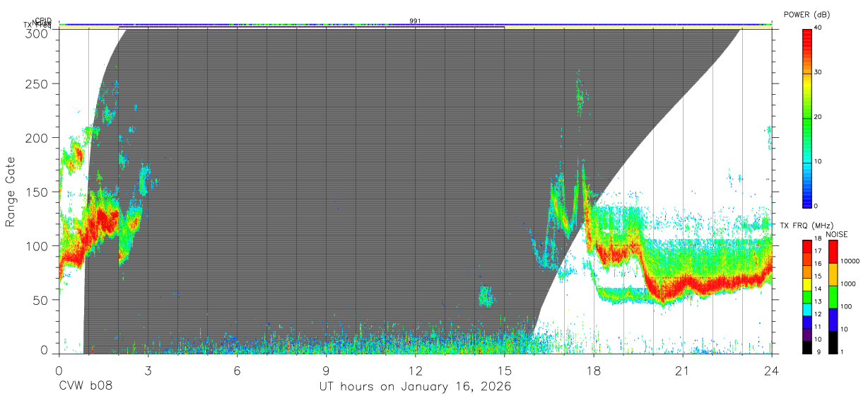868x401 pixels.
Task: Click the 10 label on POWER scale
Action: pyautogui.click(x=819, y=162)
